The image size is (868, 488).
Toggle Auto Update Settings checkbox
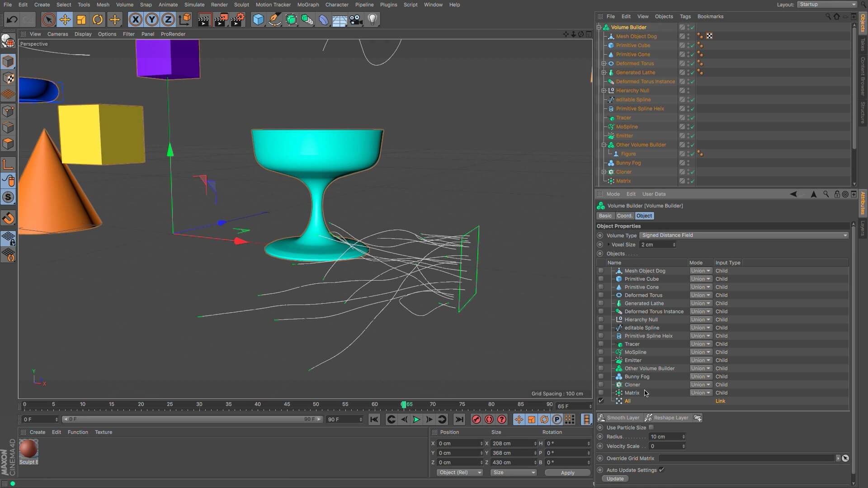pyautogui.click(x=661, y=470)
